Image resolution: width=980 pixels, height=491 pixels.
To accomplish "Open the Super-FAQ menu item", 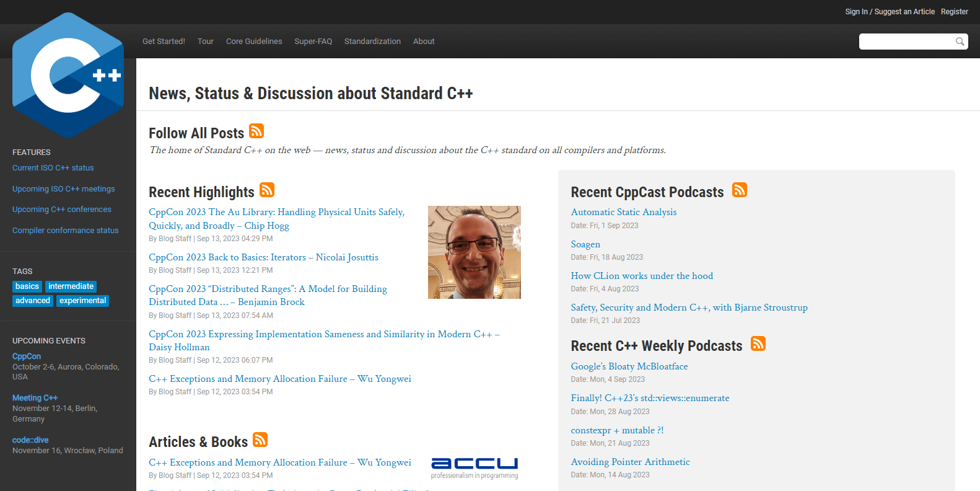I will click(313, 42).
